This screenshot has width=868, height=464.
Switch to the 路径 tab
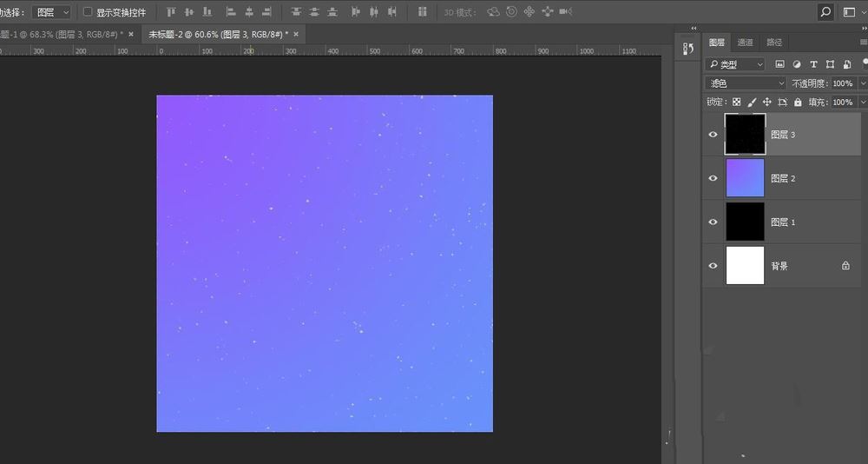point(774,42)
